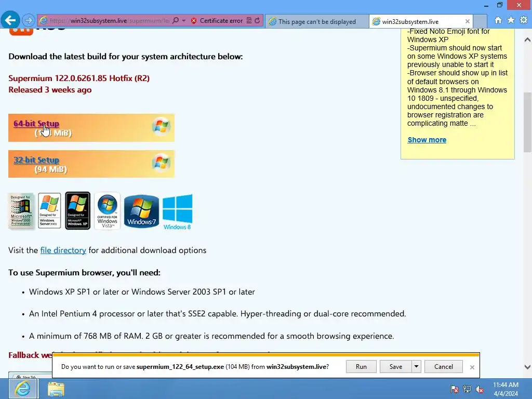Click the page scrollbar up arrow
The image size is (532, 399).
(527, 39)
